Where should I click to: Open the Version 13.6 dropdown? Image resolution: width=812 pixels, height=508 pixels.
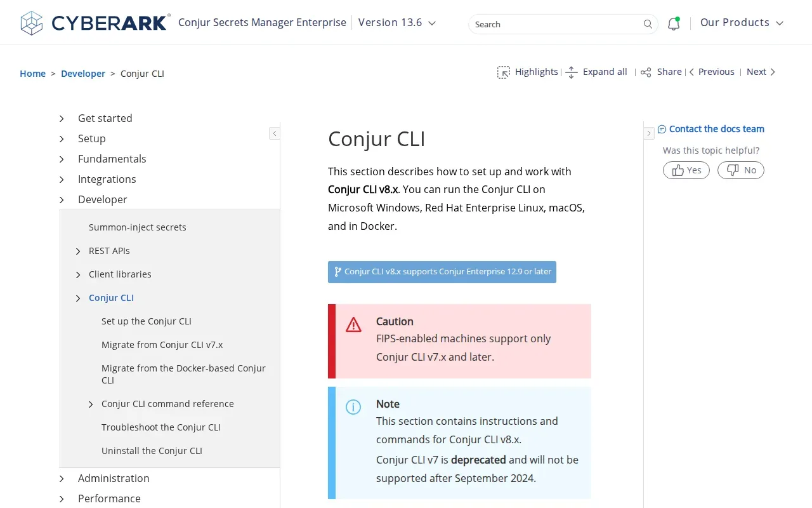coord(397,23)
